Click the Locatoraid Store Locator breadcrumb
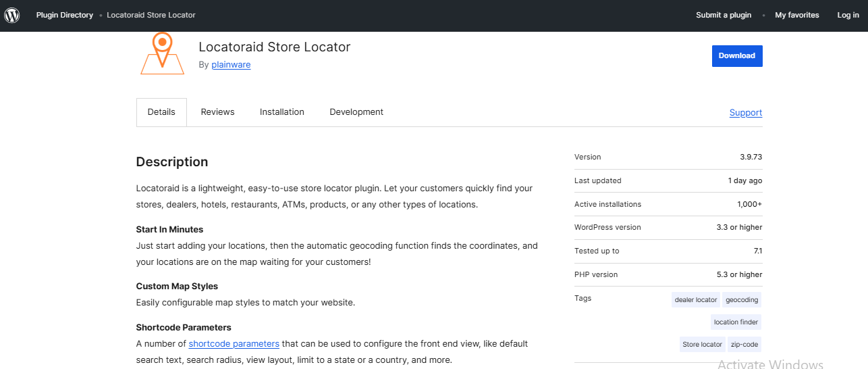The height and width of the screenshot is (369, 868). coord(151,15)
